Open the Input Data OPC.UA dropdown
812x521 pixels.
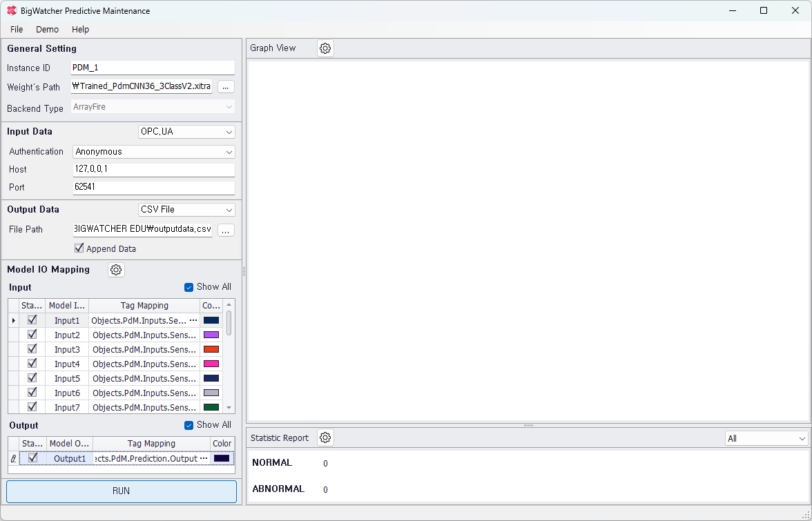pyautogui.click(x=186, y=132)
